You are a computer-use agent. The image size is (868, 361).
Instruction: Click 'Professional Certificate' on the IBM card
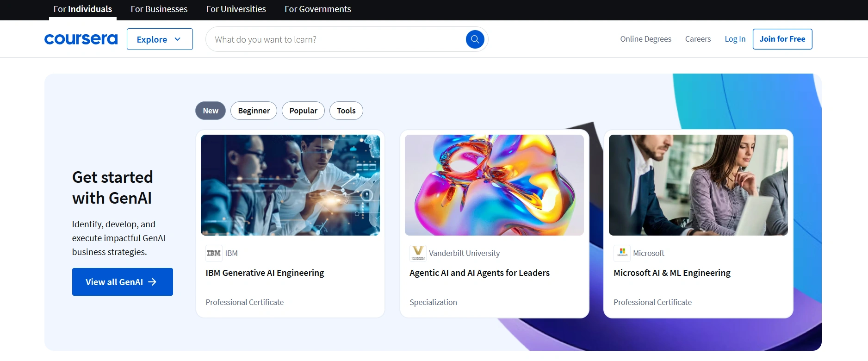(244, 302)
